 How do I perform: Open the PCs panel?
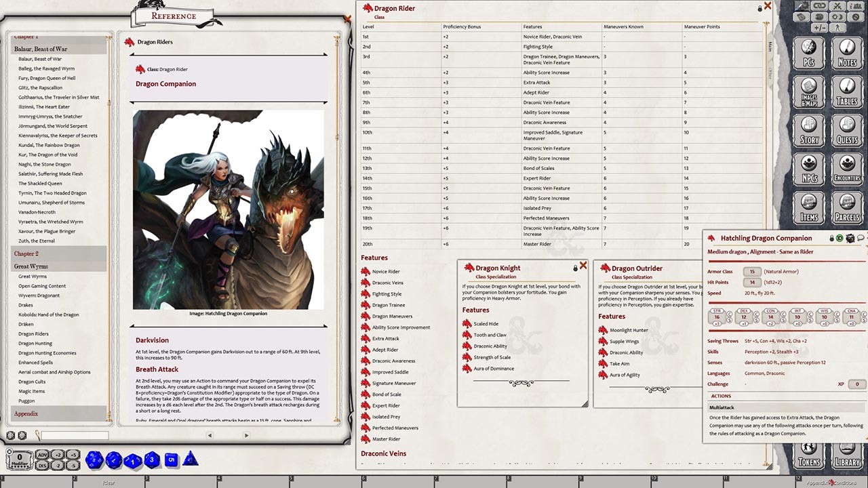(x=808, y=53)
